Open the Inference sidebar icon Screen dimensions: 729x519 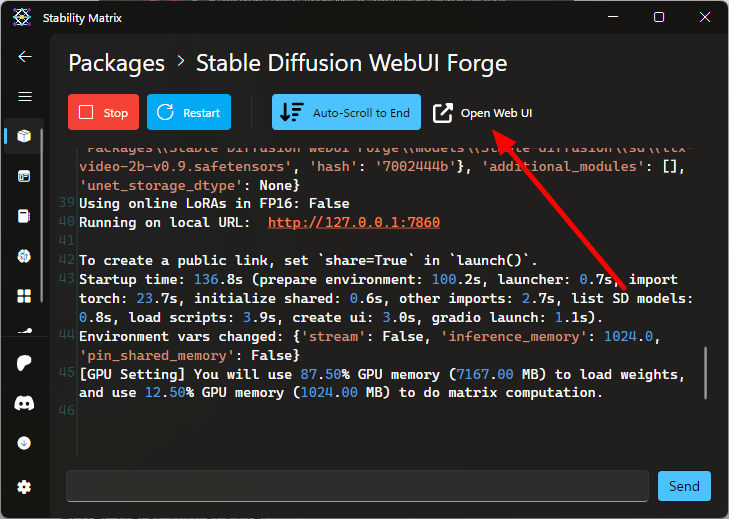click(24, 176)
